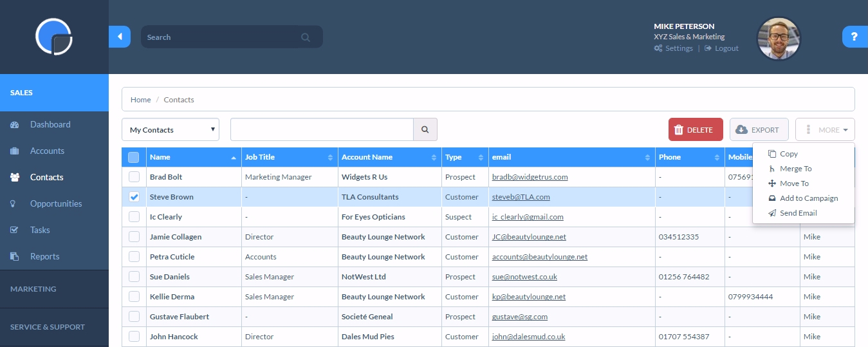The image size is (868, 347).
Task: Expand the Marketing sidebar section
Action: pyautogui.click(x=54, y=289)
